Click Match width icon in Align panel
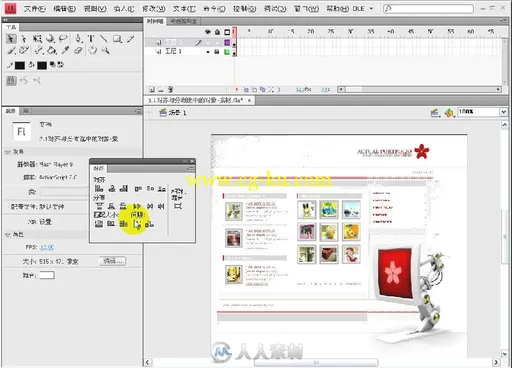This screenshot has width=512, height=368. coord(99,224)
